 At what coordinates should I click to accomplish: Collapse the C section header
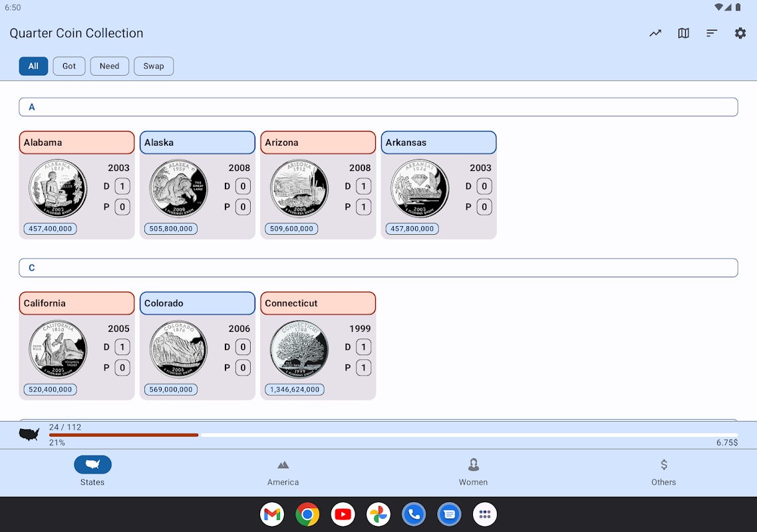tap(378, 268)
